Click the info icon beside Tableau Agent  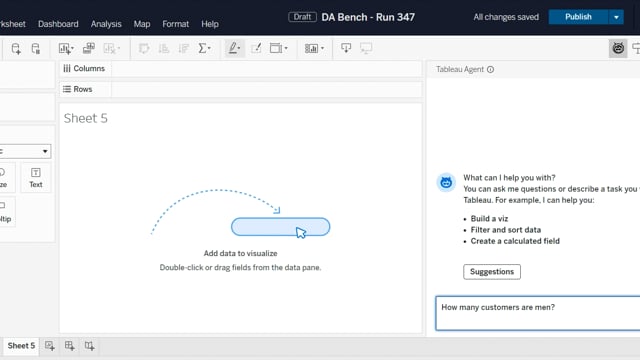[x=491, y=69]
